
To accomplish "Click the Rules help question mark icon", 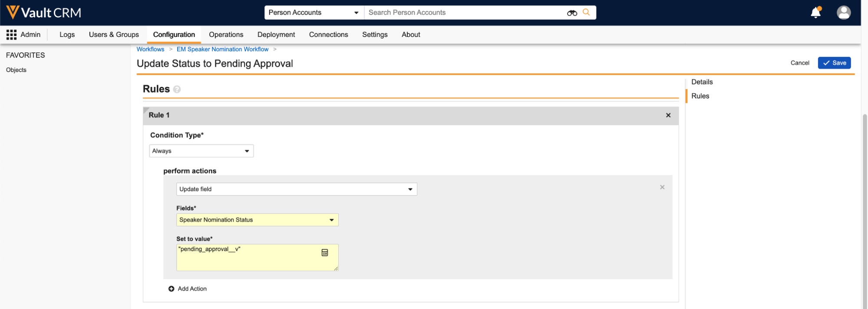I will pos(177,90).
